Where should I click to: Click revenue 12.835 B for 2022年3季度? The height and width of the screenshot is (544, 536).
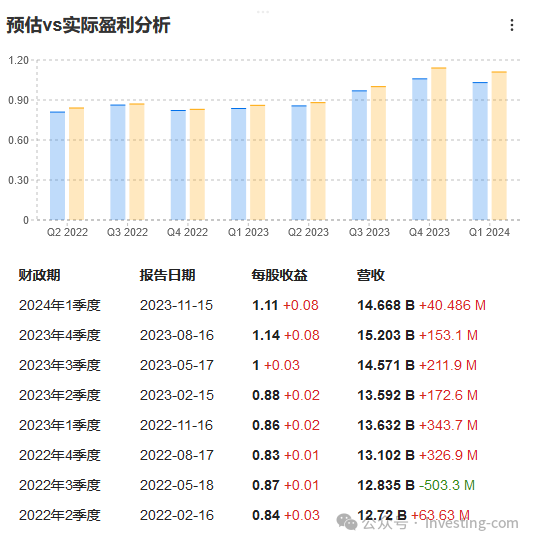[x=386, y=485]
